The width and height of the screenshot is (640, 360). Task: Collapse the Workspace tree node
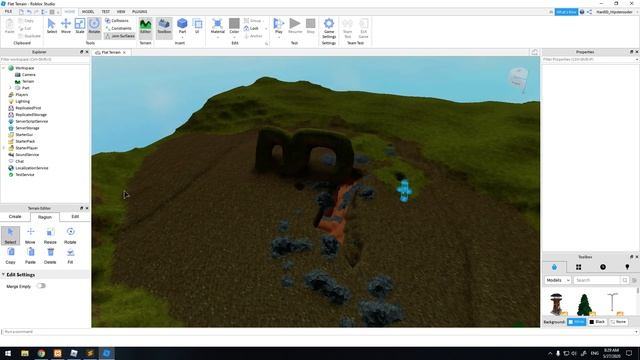tap(4, 68)
